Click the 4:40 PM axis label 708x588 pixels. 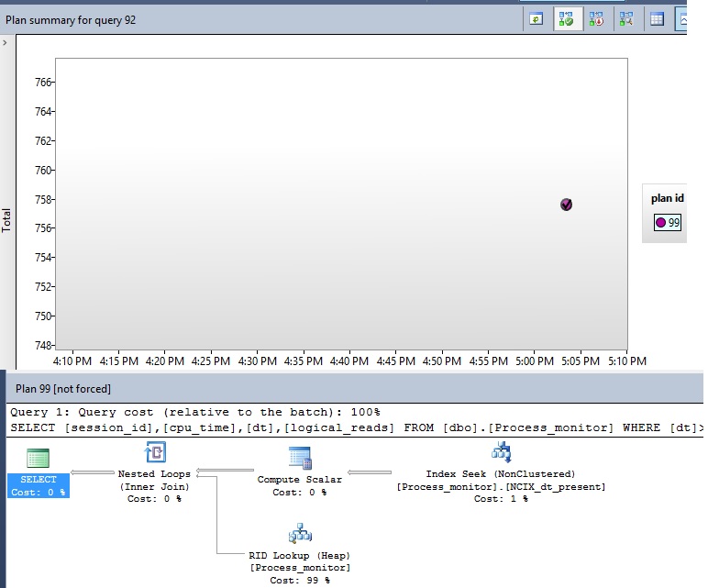pos(349,361)
